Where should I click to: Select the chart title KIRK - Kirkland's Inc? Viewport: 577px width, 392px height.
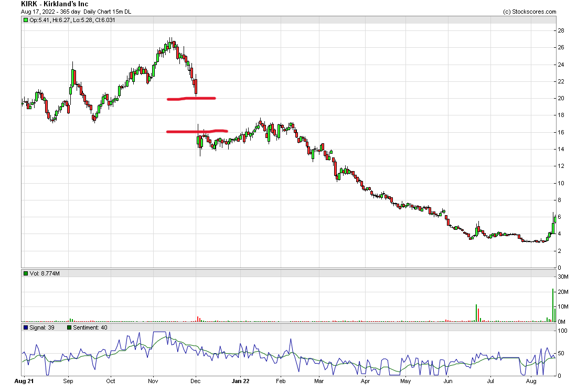[x=55, y=4]
